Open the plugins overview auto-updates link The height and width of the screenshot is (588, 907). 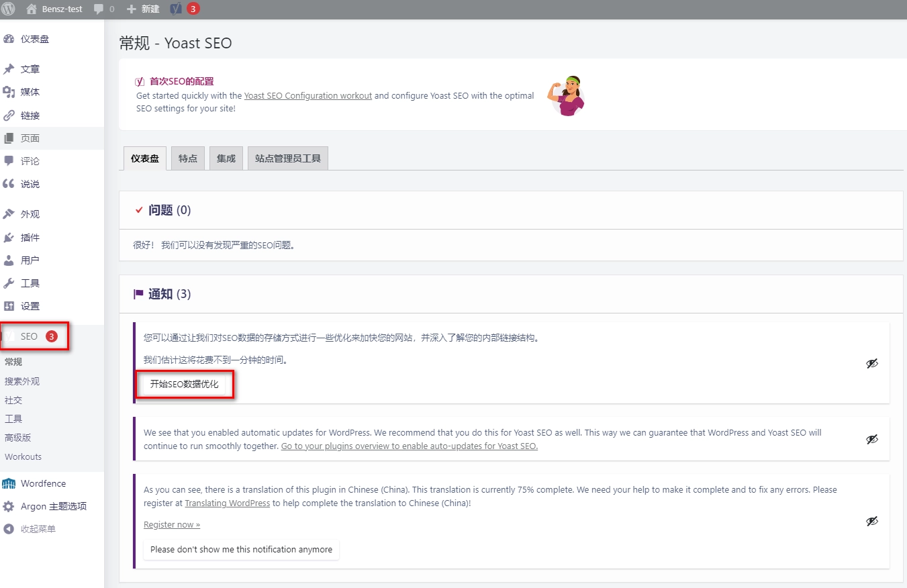click(410, 446)
